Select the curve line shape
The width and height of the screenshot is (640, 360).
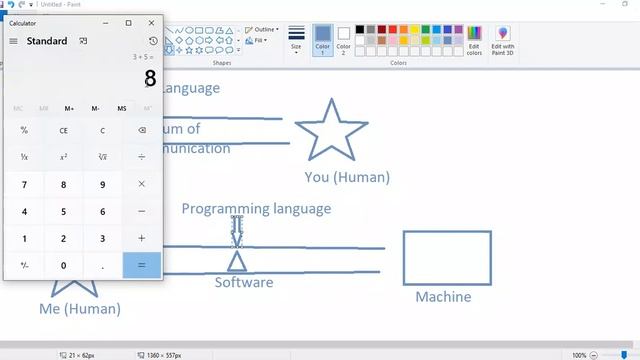click(180, 31)
